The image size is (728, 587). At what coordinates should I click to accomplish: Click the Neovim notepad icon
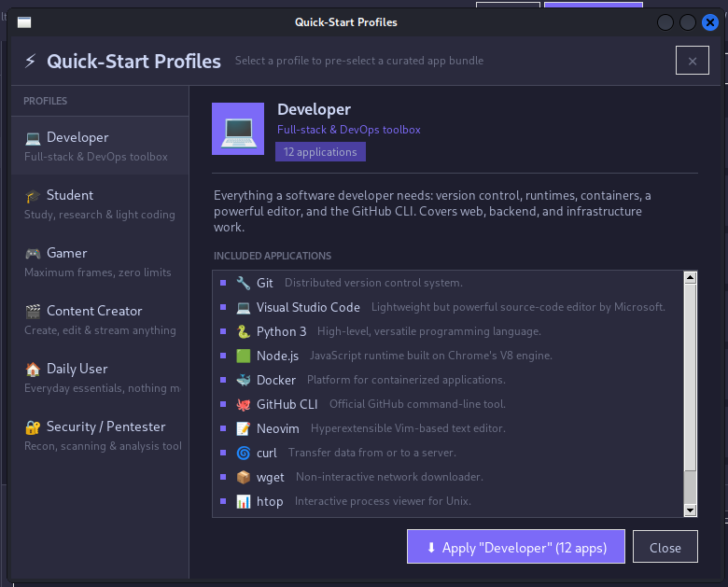coord(244,428)
